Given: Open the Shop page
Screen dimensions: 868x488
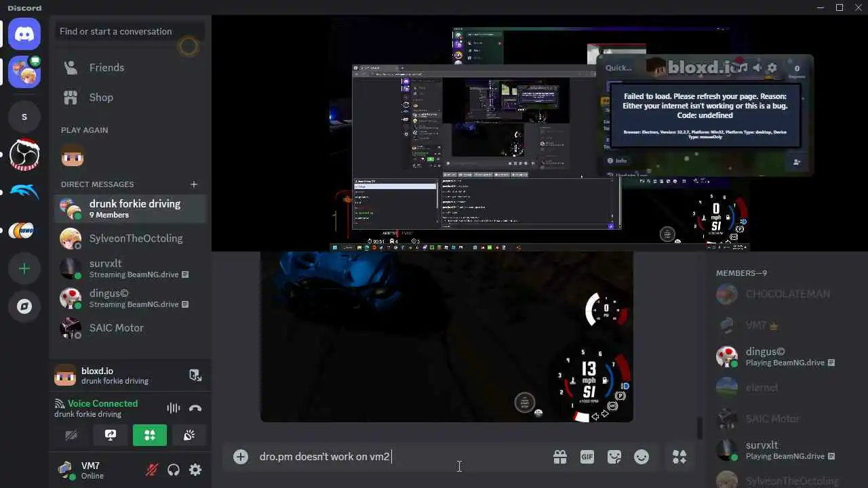Looking at the screenshot, I should coord(130,98).
